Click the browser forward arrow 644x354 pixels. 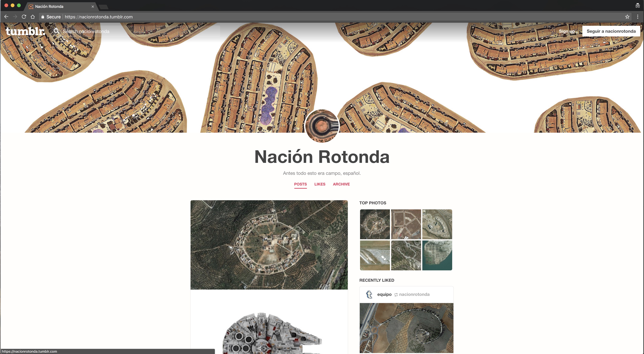tap(15, 17)
